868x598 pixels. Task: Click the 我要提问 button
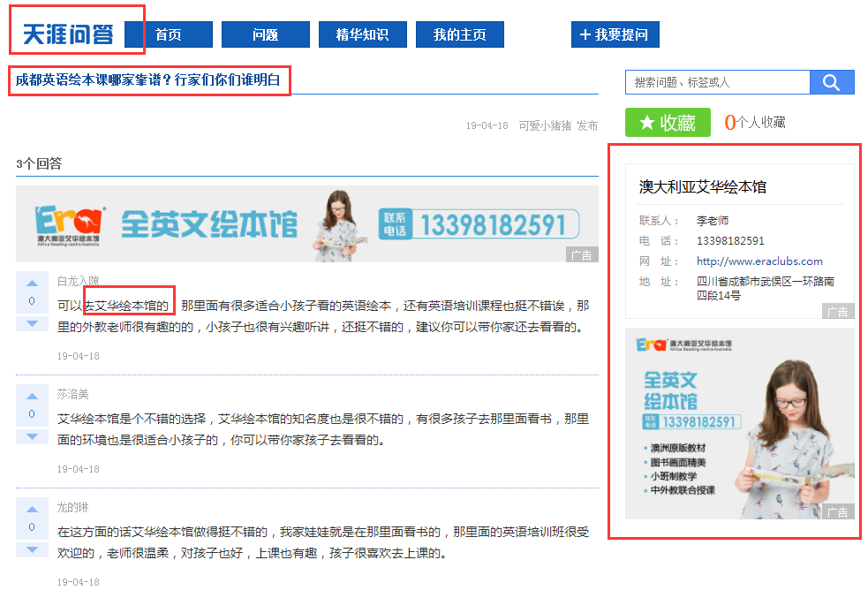[x=615, y=34]
